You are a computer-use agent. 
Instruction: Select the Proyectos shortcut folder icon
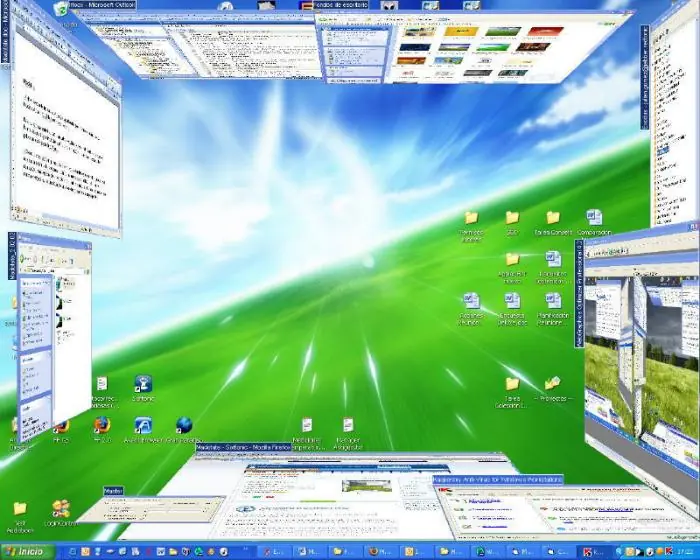pyautogui.click(x=553, y=383)
